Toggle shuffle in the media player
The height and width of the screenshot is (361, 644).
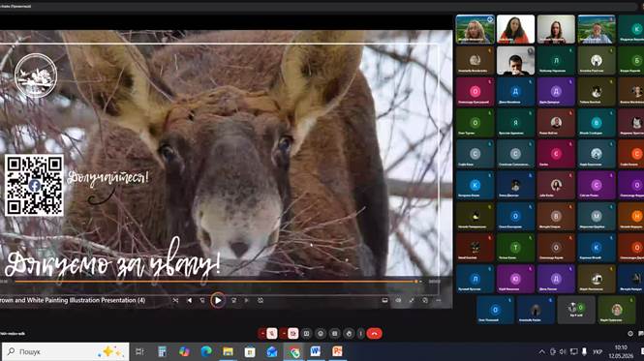pyautogui.click(x=175, y=301)
